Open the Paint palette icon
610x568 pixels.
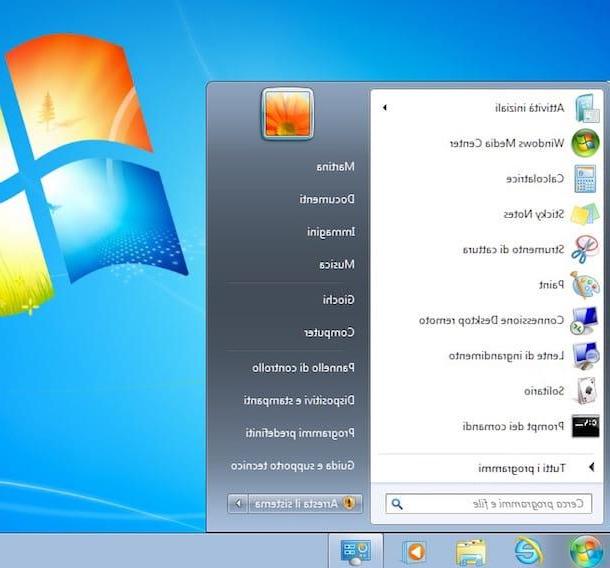click(x=585, y=285)
